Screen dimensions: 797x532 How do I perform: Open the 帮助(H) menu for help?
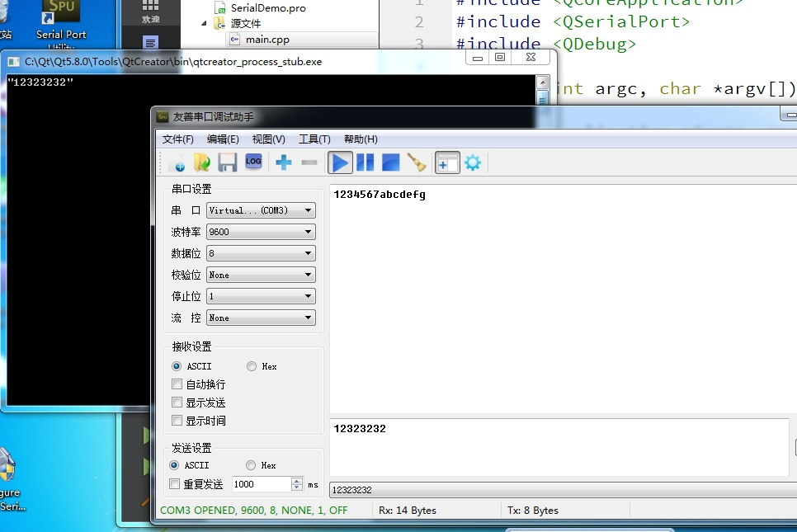[361, 139]
